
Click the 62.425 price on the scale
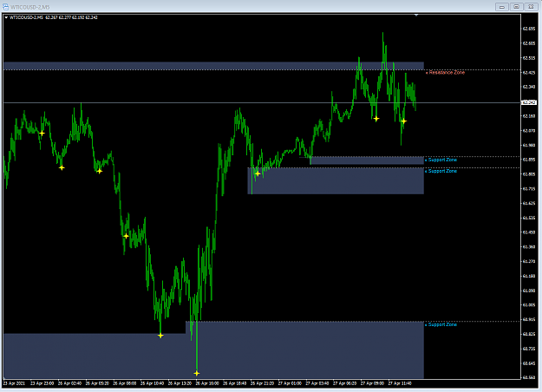click(x=529, y=73)
